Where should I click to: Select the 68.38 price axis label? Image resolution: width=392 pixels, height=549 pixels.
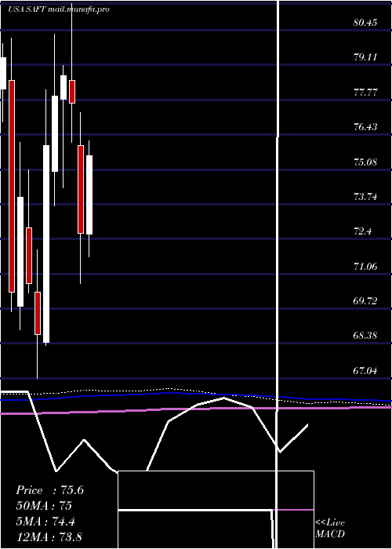(365, 336)
